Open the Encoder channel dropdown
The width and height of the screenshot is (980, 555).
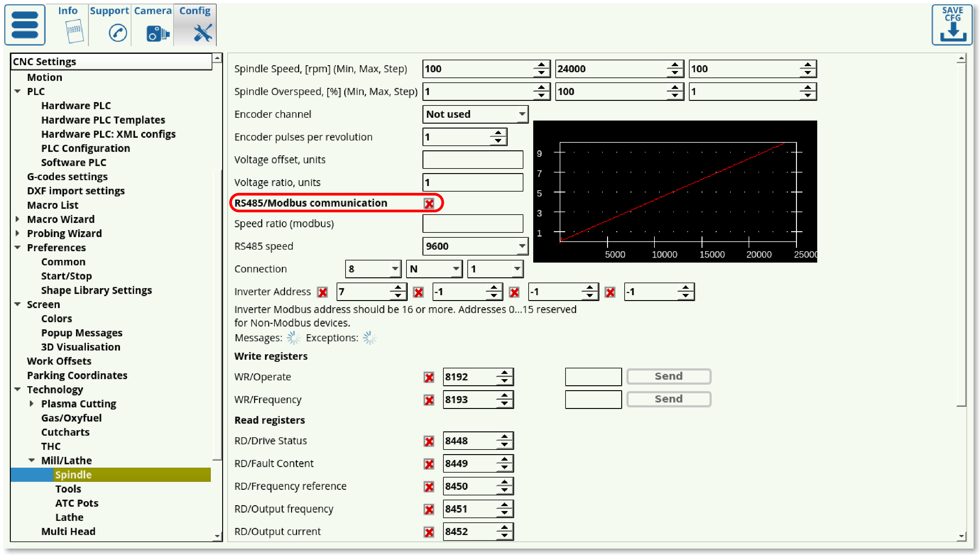click(x=522, y=114)
